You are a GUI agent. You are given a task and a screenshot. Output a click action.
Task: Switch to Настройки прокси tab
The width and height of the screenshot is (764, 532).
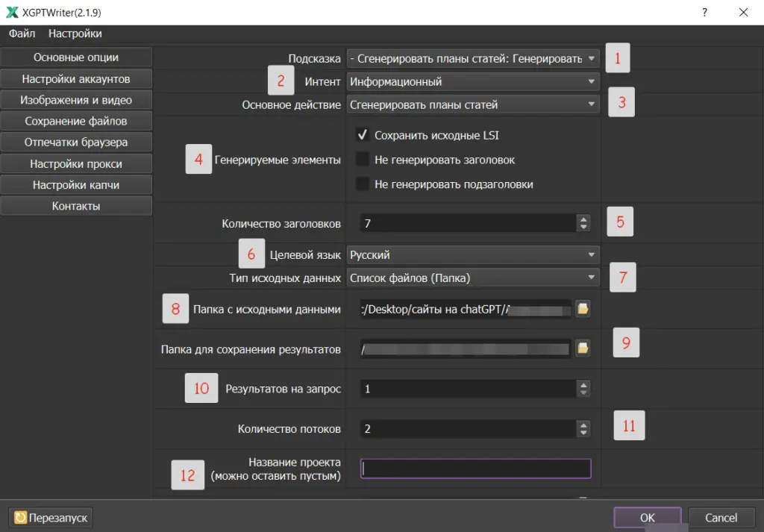tap(76, 163)
